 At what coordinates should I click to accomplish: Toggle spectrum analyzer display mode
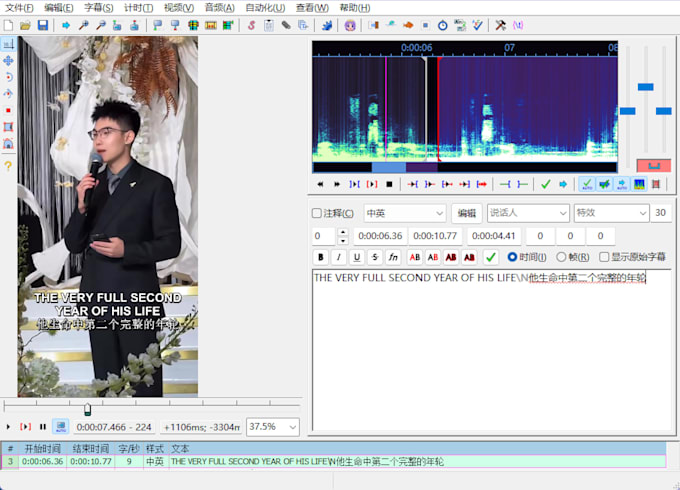coord(639,184)
